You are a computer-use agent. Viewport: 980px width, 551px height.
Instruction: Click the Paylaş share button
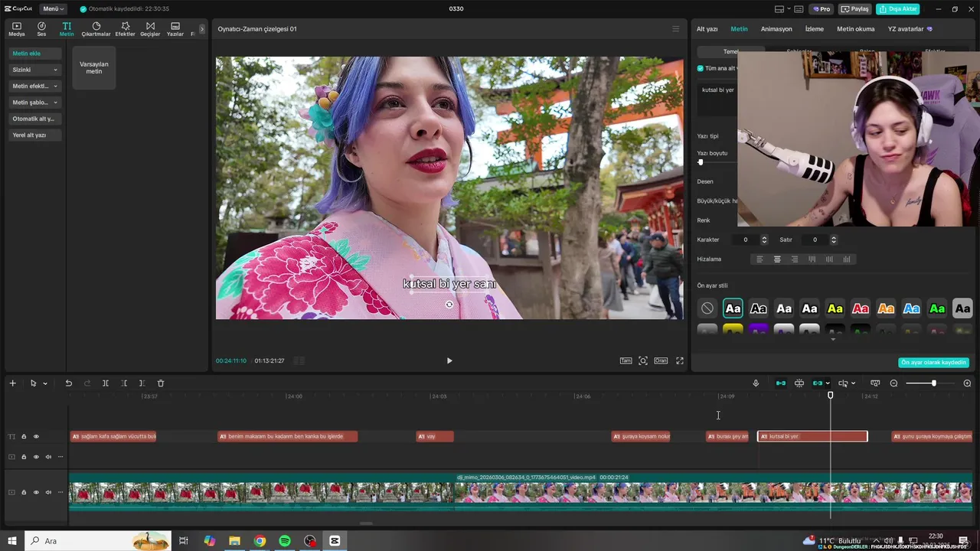pyautogui.click(x=855, y=9)
